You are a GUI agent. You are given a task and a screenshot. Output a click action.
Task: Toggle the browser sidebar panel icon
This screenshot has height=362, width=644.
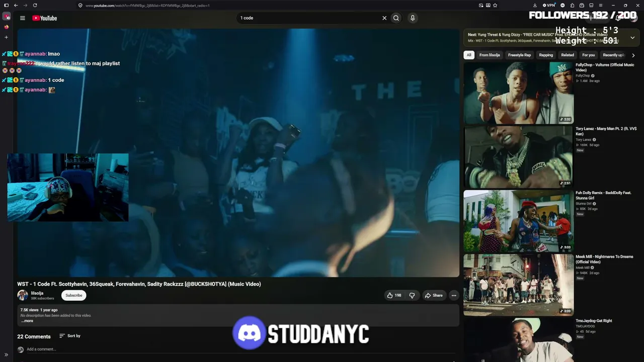click(x=6, y=5)
